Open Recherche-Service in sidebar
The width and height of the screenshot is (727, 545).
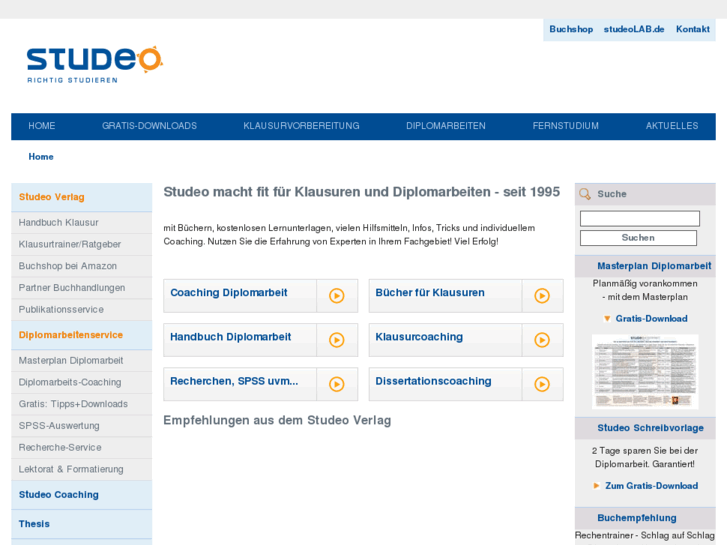[x=82, y=448]
